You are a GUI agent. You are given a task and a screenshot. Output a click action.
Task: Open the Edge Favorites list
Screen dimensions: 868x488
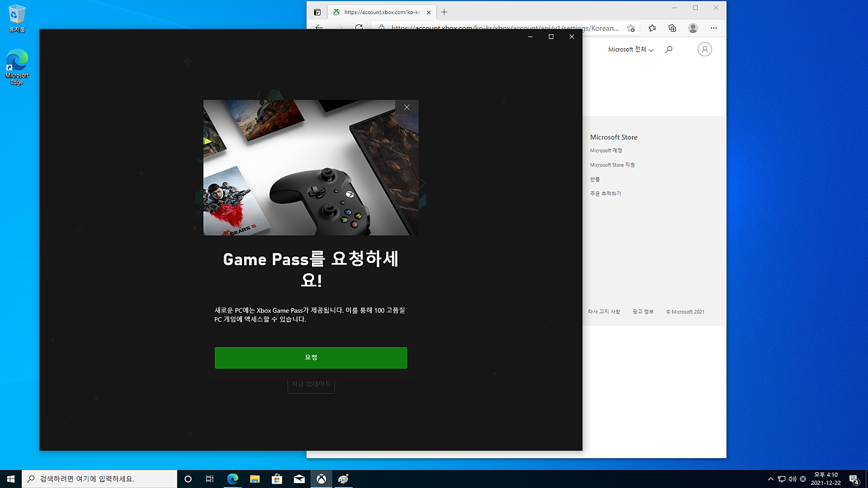(652, 28)
